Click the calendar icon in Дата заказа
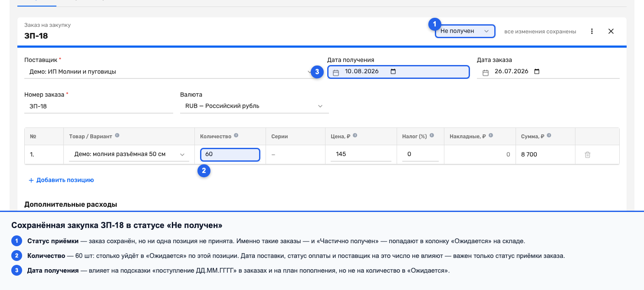The width and height of the screenshot is (644, 290). tap(486, 72)
